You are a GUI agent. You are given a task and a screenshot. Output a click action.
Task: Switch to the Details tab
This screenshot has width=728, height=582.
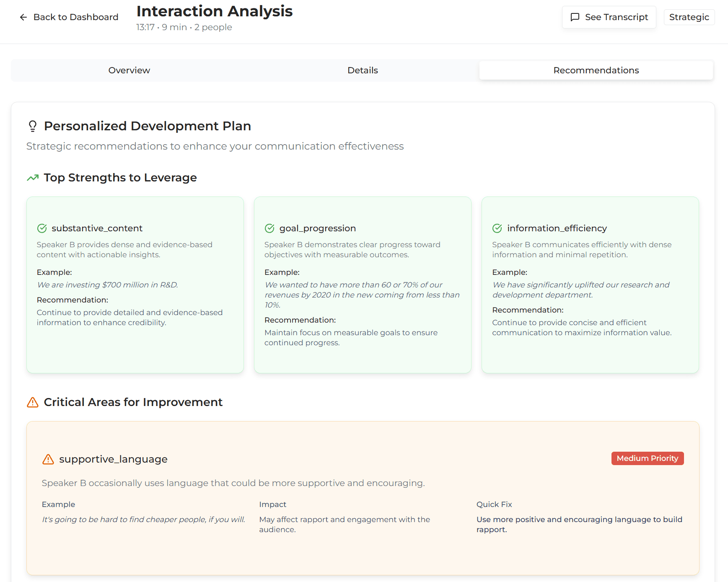point(362,70)
